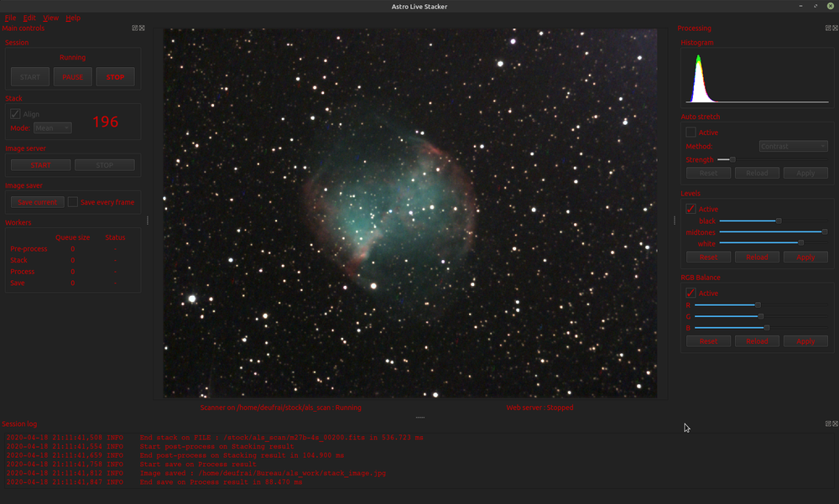Click the session log splitter handle

coord(420,418)
